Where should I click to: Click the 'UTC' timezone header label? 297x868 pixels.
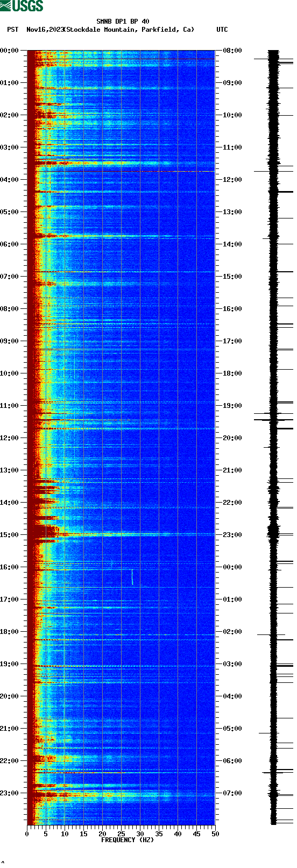(222, 30)
